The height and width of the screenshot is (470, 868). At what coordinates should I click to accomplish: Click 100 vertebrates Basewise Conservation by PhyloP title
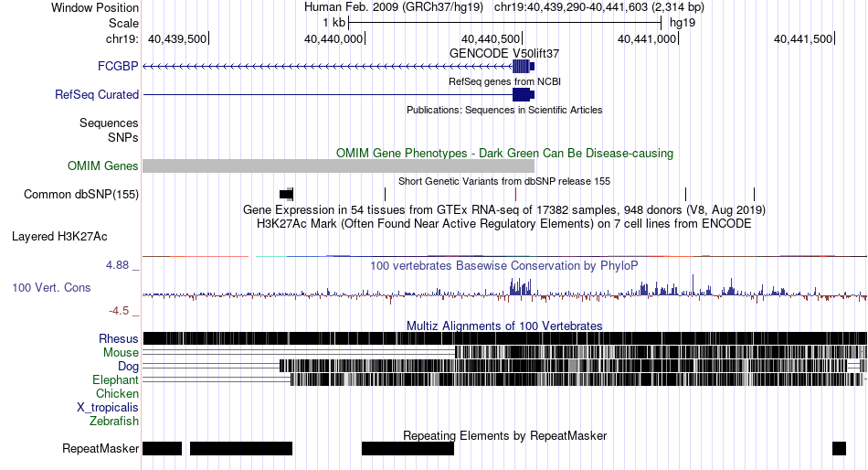(504, 265)
